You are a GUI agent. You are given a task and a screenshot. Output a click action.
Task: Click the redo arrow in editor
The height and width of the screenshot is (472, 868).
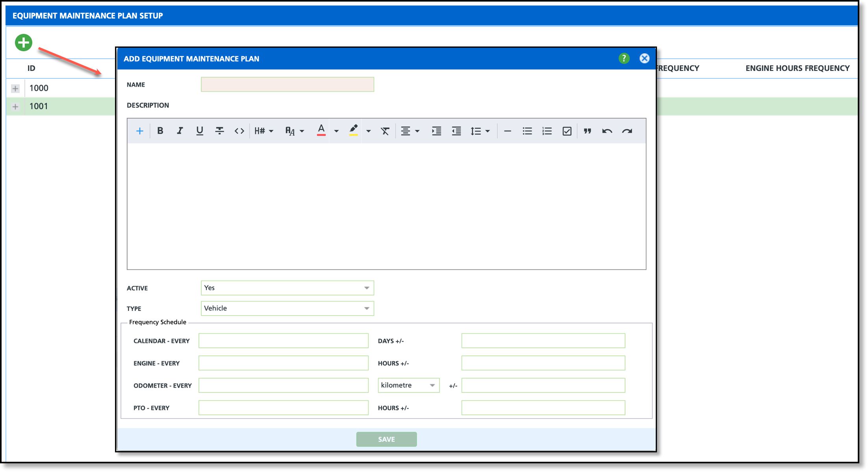[627, 131]
